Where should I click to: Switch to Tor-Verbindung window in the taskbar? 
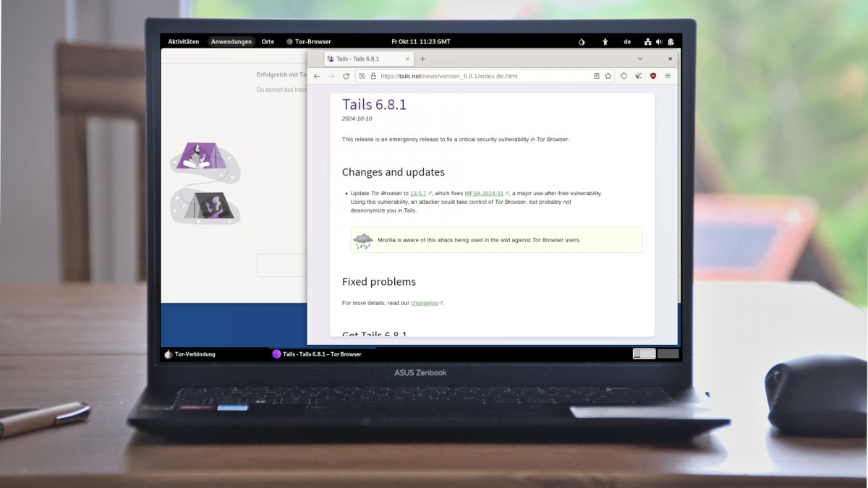190,354
